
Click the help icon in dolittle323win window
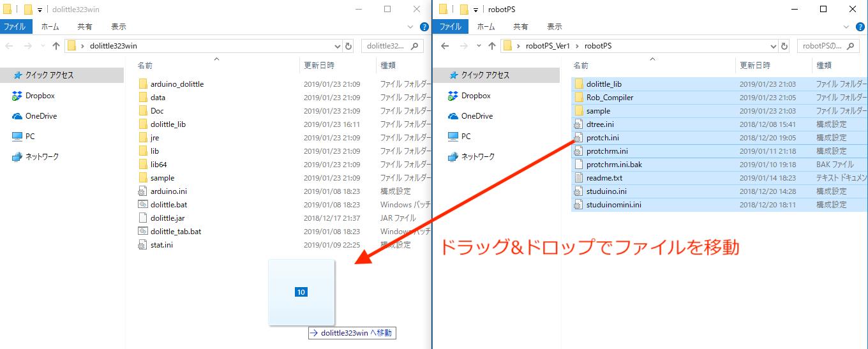point(424,27)
